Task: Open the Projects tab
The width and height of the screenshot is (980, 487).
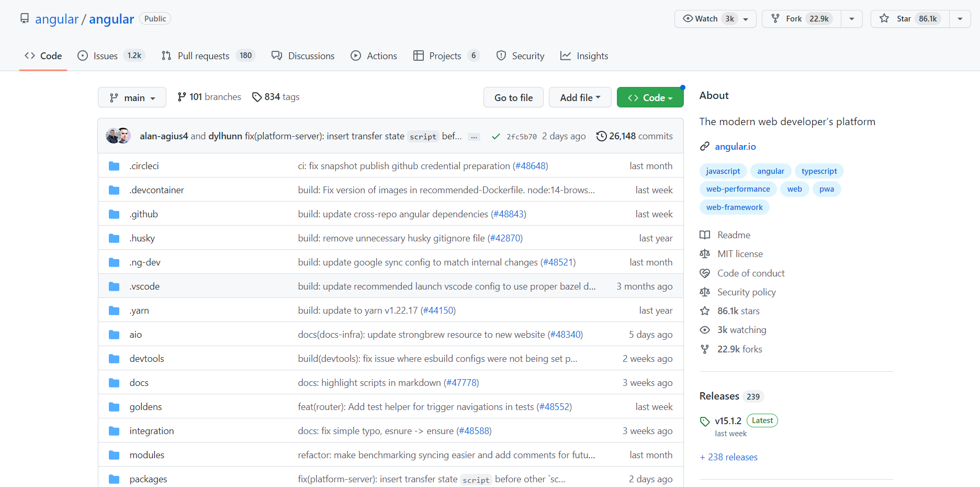Action: (446, 56)
